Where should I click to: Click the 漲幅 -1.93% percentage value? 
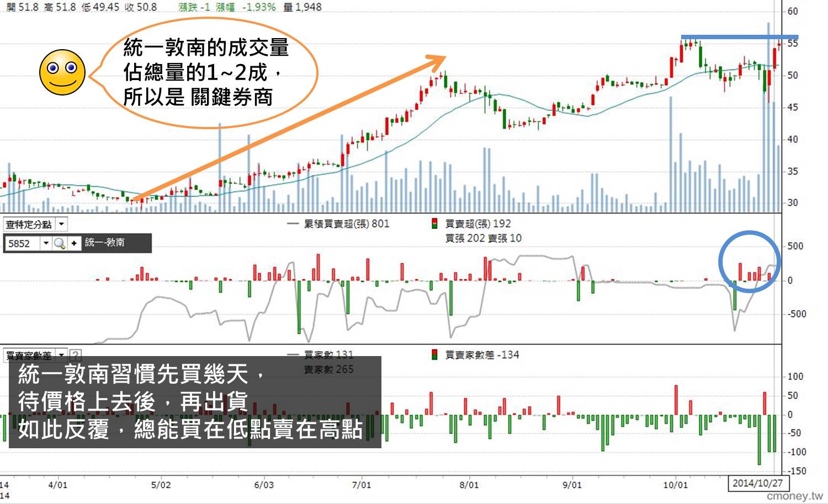tap(246, 7)
